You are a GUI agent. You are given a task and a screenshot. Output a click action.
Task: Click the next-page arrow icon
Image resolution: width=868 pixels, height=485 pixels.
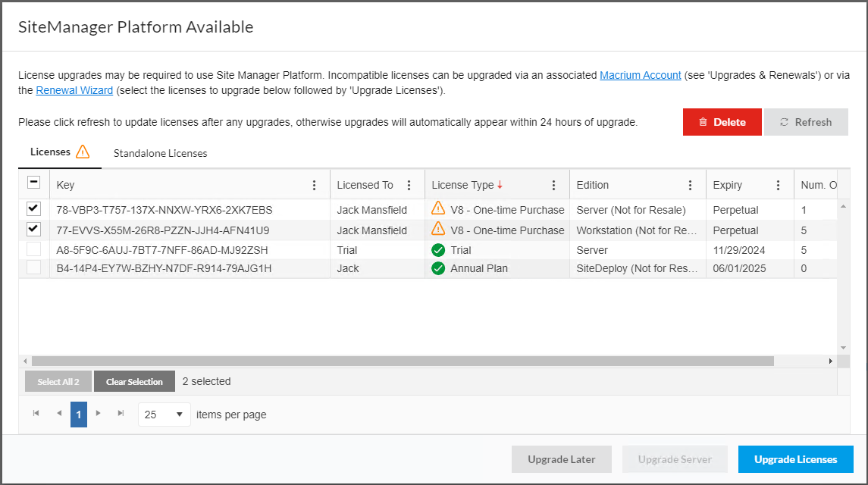(x=98, y=414)
